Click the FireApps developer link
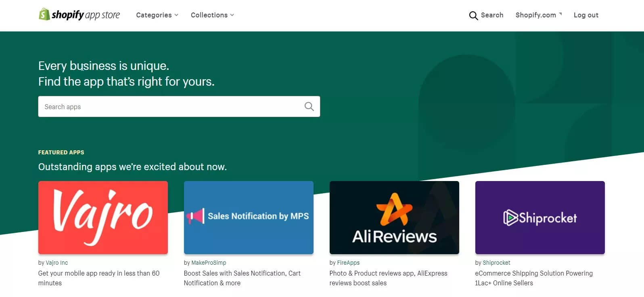 348,263
